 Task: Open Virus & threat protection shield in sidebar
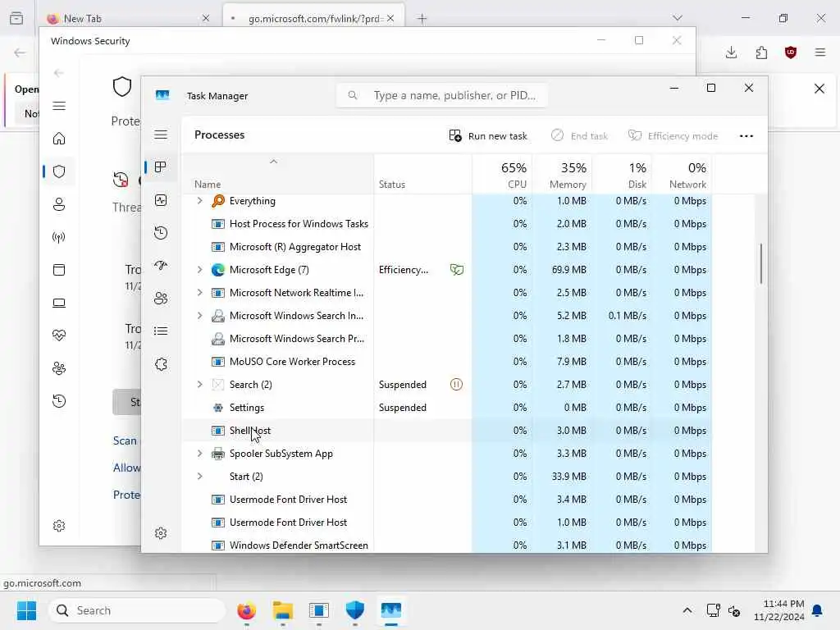coord(59,171)
